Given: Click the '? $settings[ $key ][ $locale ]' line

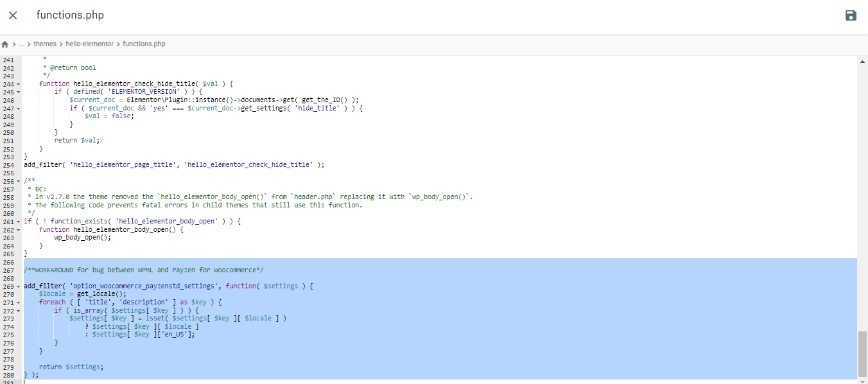Looking at the screenshot, I should pyautogui.click(x=142, y=326).
